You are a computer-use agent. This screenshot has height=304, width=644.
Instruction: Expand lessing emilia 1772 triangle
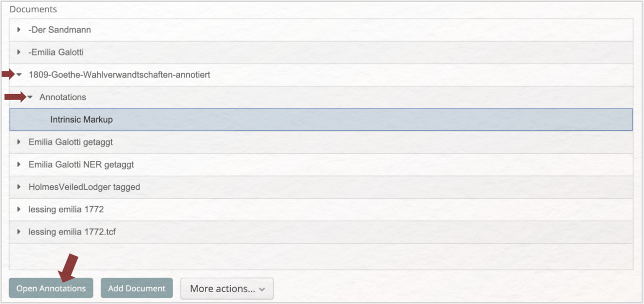[19, 209]
